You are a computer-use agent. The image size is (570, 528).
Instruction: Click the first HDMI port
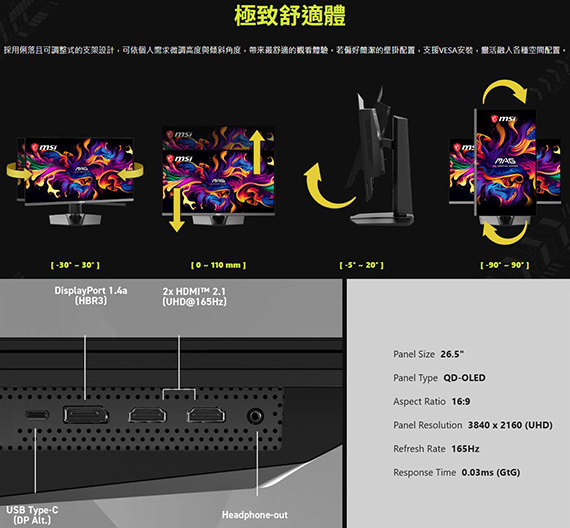pyautogui.click(x=147, y=415)
